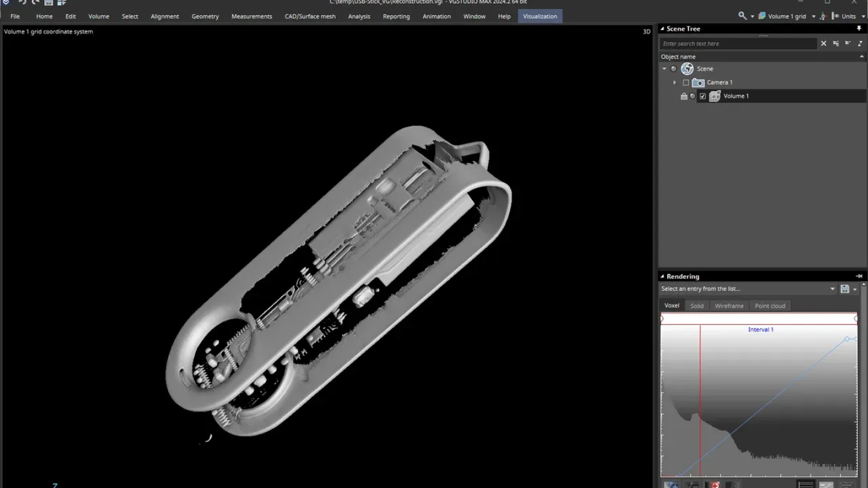Check the Camera 1 visibility checkbox

click(685, 82)
